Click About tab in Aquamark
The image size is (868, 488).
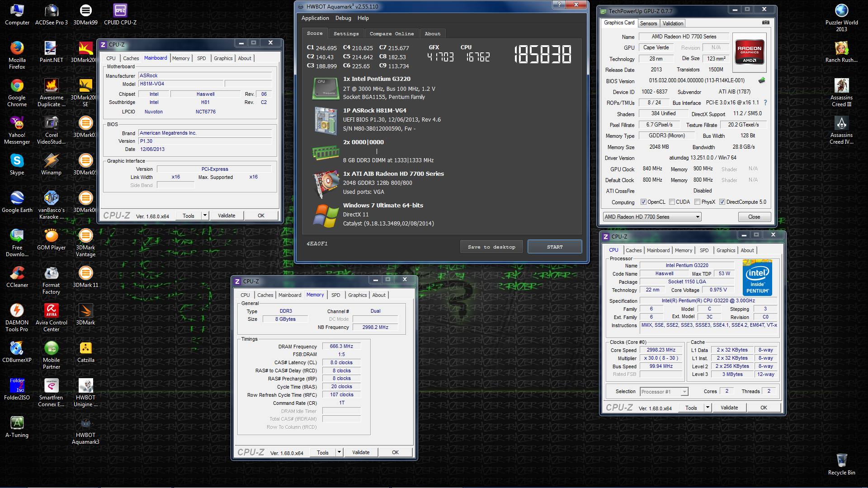pyautogui.click(x=432, y=33)
